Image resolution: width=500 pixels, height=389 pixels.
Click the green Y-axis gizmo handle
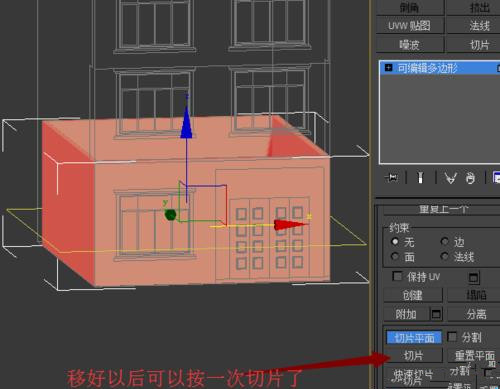click(x=170, y=215)
